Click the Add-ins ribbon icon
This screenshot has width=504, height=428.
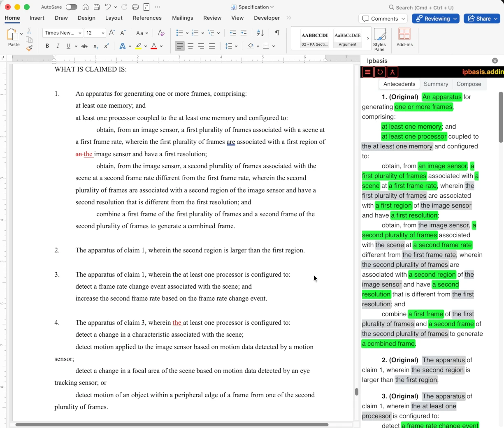click(404, 37)
